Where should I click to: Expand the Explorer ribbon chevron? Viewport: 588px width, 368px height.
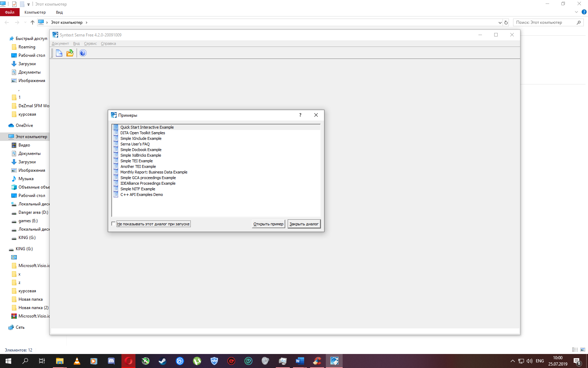pos(576,12)
